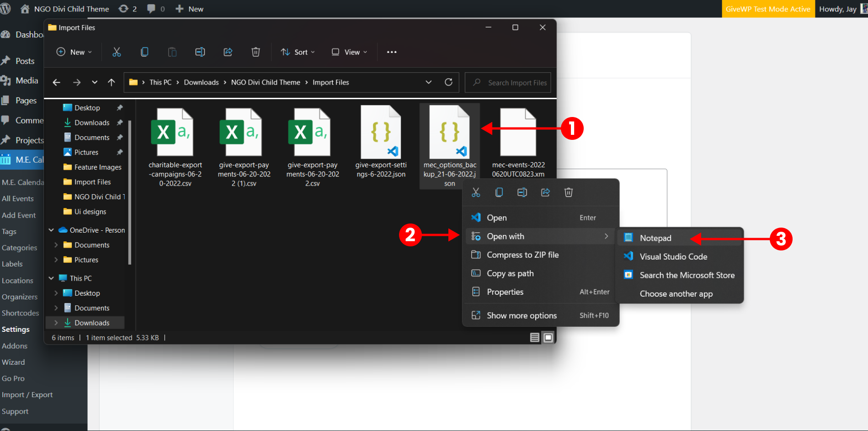The image size is (868, 431).
Task: Choose Properties in context menu
Action: [x=541, y=292]
